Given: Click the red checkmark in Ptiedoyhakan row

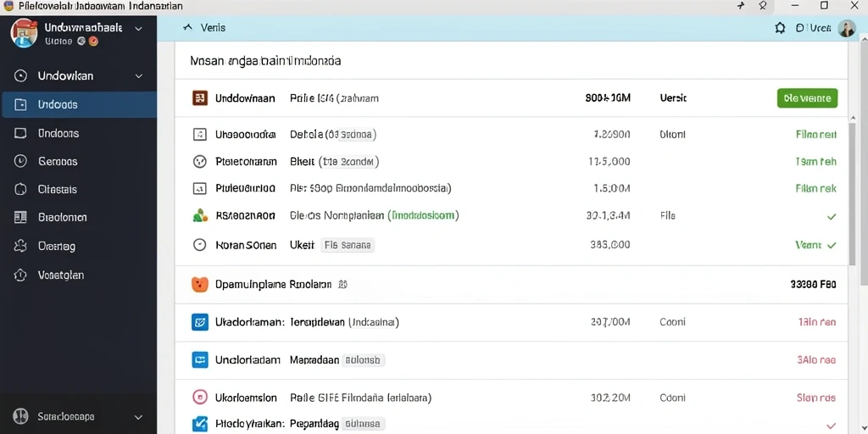Looking at the screenshot, I should 831,426.
